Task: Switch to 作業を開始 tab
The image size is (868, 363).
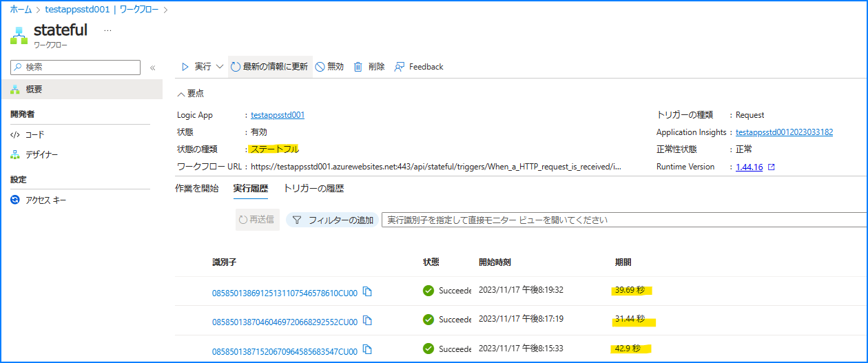Action: coord(197,188)
